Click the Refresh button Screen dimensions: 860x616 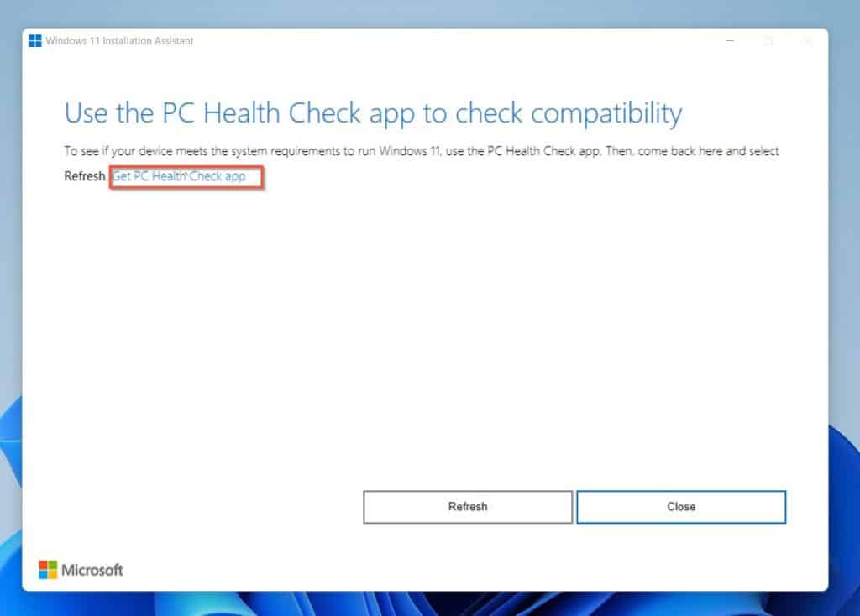tap(468, 507)
